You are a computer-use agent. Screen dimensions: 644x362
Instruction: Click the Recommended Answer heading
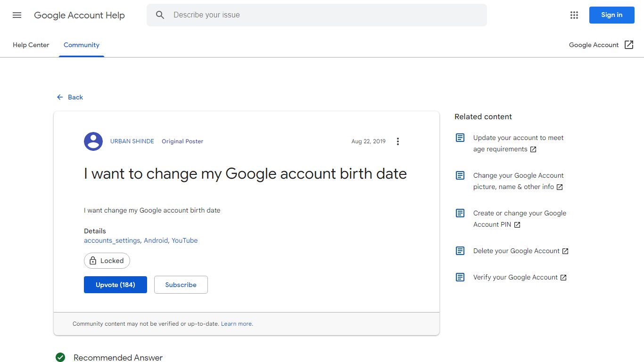(118, 358)
